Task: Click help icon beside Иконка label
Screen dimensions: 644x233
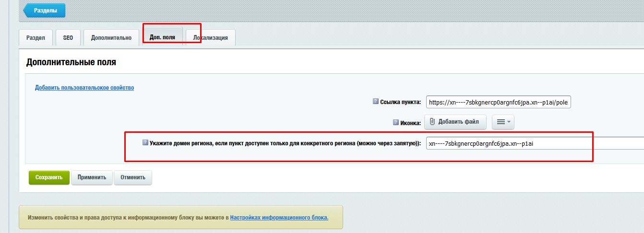Action: coord(396,122)
